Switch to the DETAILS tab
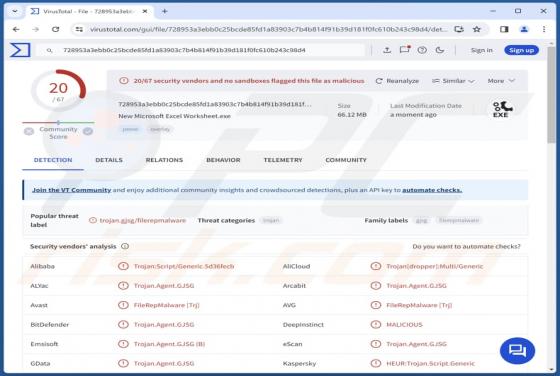 pos(109,160)
